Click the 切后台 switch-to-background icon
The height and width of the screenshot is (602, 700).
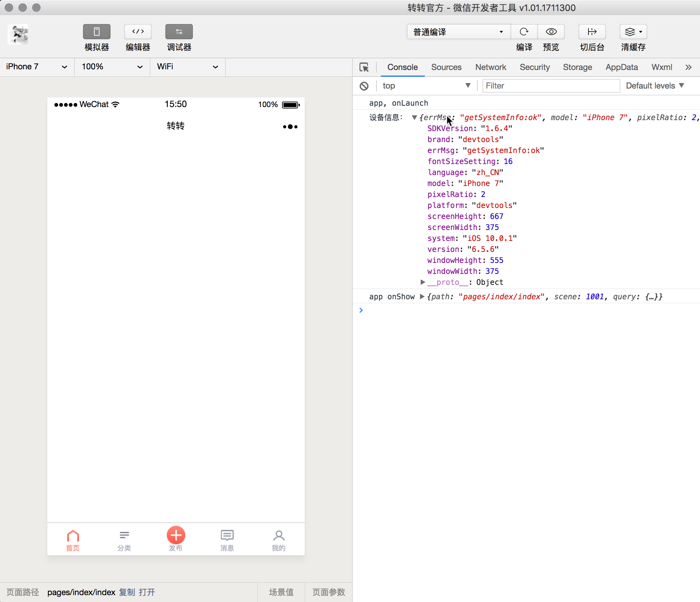tap(592, 32)
